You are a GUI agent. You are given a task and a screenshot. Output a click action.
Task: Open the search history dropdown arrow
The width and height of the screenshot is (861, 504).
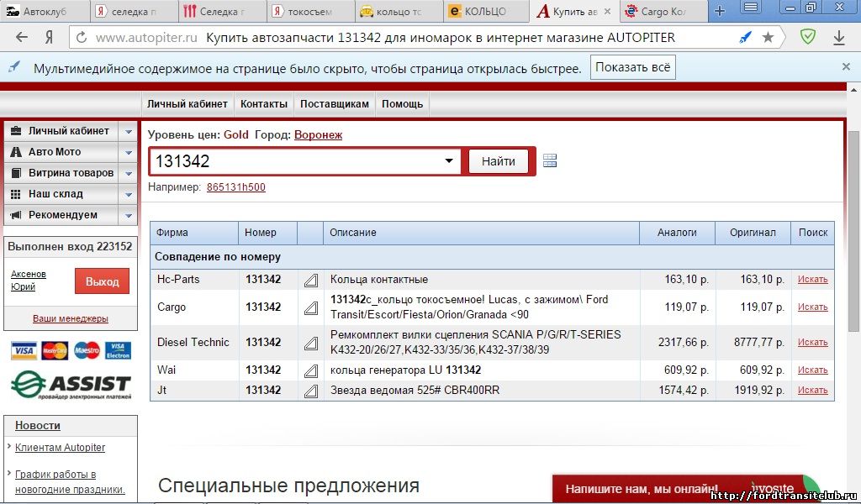pyautogui.click(x=449, y=160)
